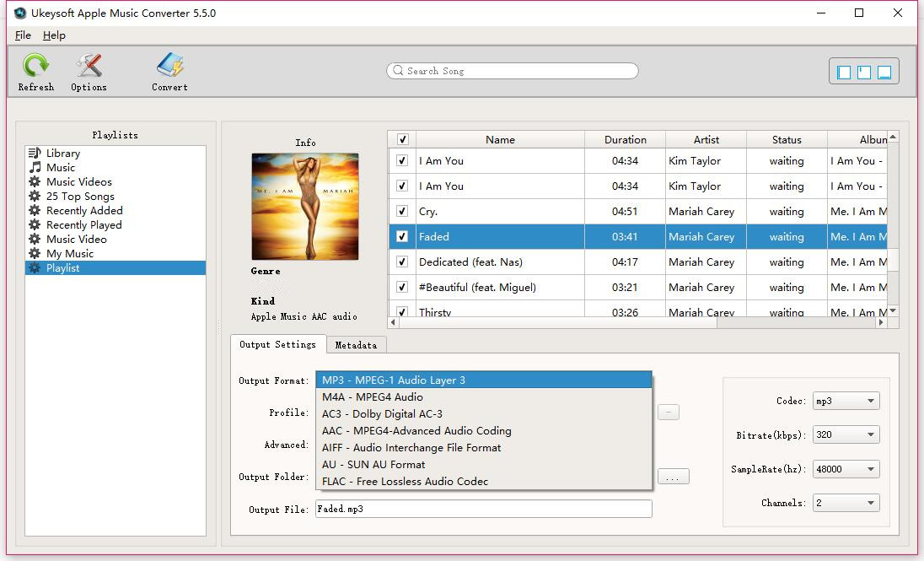Choose AC3 - Dolby Digital AC-3 format
924x561 pixels.
click(x=484, y=414)
